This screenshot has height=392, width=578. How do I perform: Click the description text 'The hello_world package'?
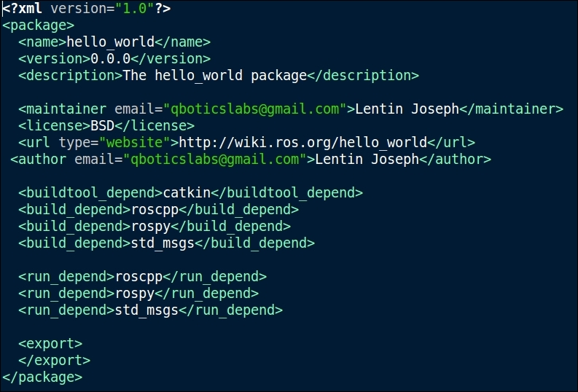[x=215, y=76]
